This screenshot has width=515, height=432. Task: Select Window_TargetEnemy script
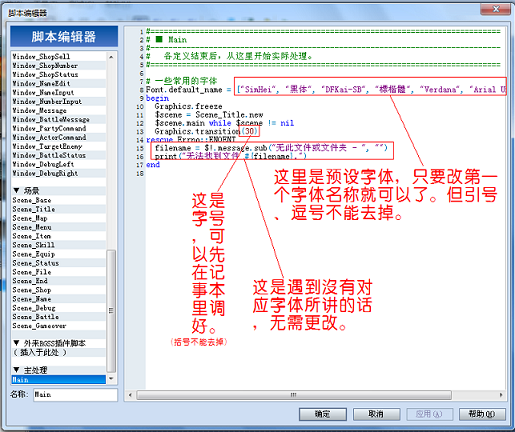tap(59, 146)
